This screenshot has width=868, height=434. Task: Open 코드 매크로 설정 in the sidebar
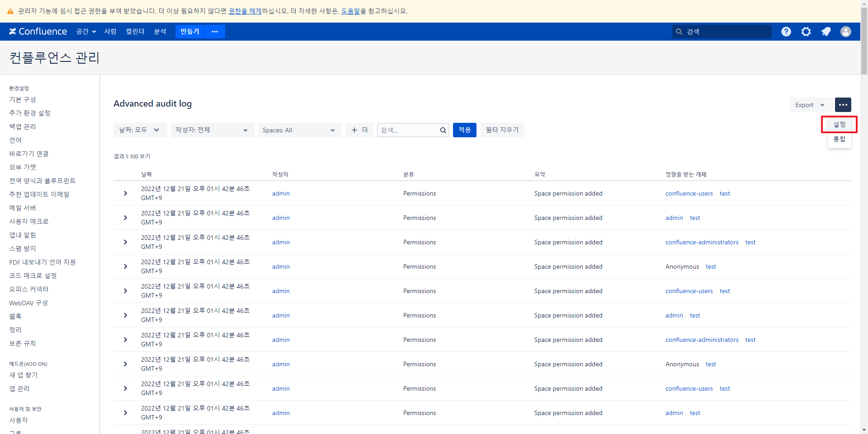[x=33, y=275]
